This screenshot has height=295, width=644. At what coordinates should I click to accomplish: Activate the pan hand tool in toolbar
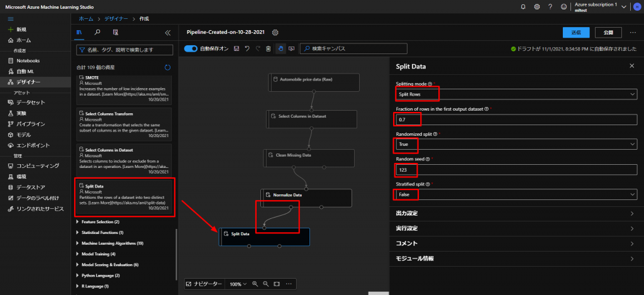280,48
